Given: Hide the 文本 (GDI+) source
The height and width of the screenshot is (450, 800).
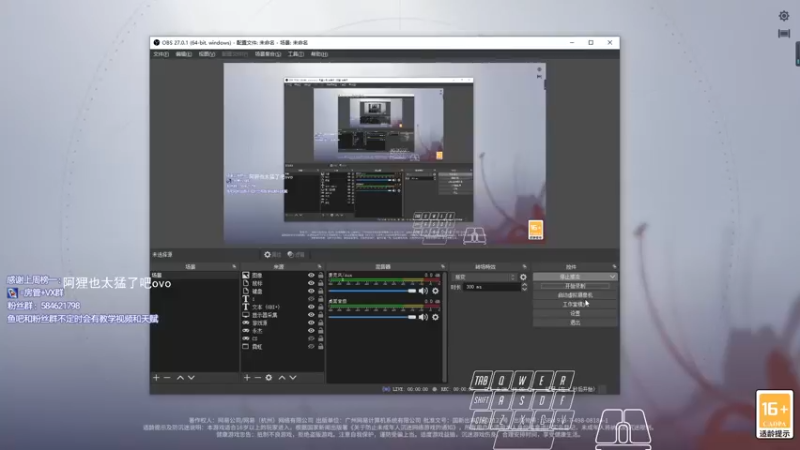Looking at the screenshot, I should point(311,307).
